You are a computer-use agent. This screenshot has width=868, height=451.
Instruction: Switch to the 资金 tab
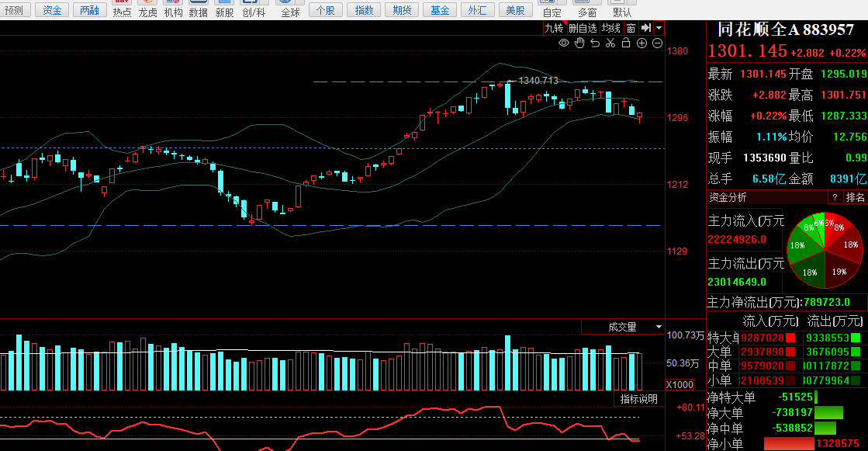52,10
